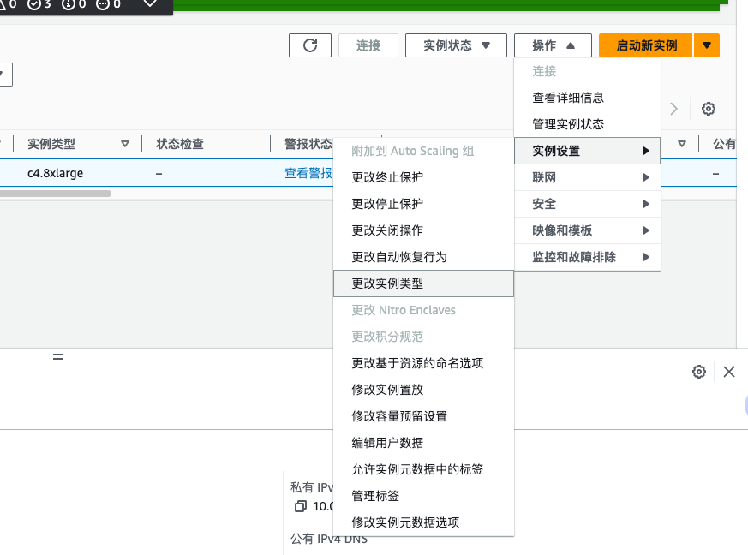The height and width of the screenshot is (555, 748).
Task: Go to next page with chevron arrow
Action: click(675, 109)
